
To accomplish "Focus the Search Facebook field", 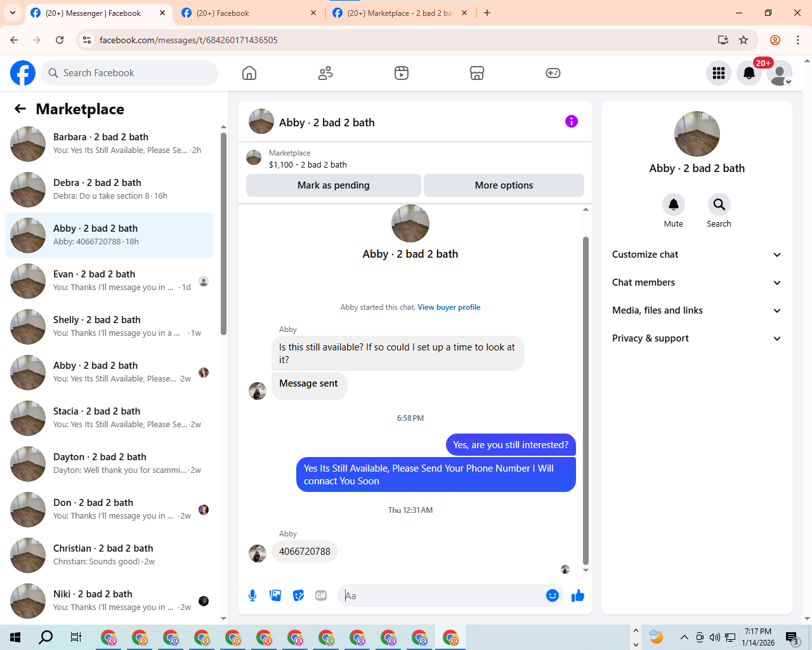I will 129,73.
